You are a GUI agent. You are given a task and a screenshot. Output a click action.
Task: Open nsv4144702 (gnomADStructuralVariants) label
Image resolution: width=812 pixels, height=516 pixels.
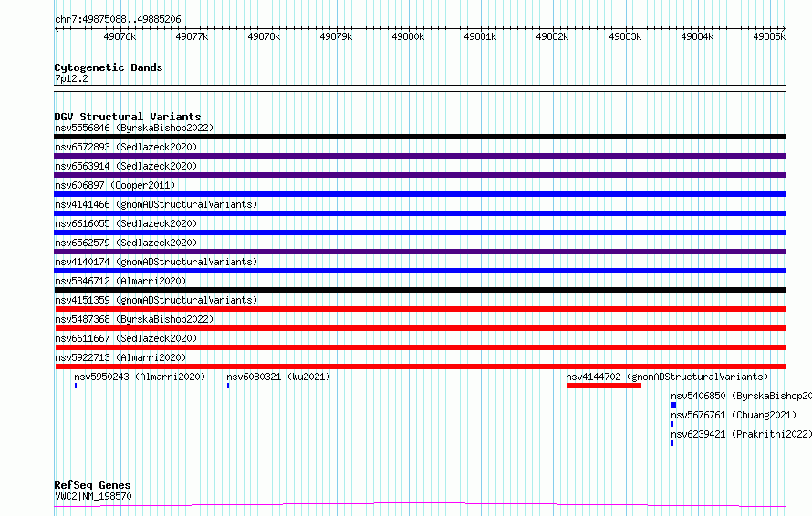[x=667, y=377]
